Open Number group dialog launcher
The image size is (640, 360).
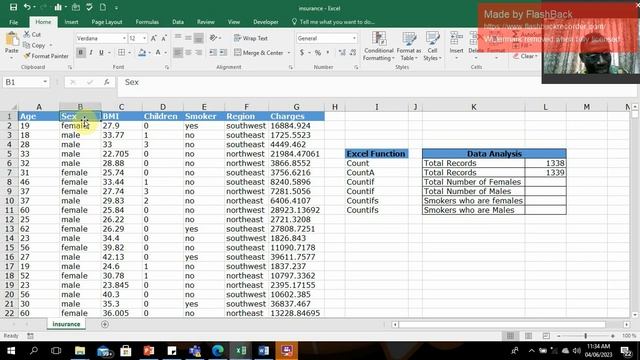coord(356,67)
